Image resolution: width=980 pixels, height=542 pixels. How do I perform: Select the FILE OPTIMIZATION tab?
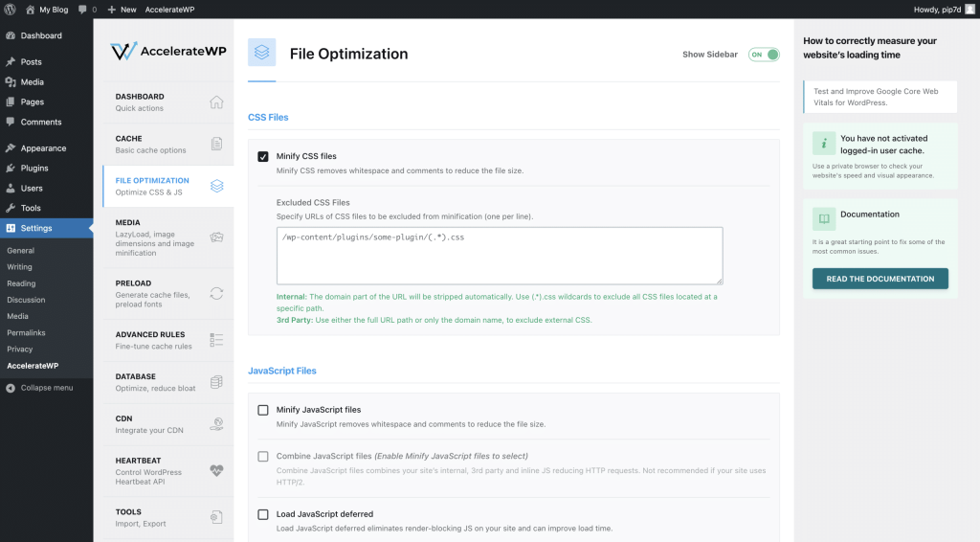click(x=168, y=186)
